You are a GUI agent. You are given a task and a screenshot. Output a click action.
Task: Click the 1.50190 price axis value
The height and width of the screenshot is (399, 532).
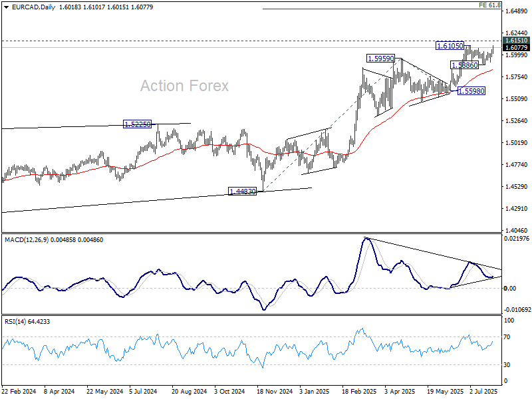tap(517, 143)
